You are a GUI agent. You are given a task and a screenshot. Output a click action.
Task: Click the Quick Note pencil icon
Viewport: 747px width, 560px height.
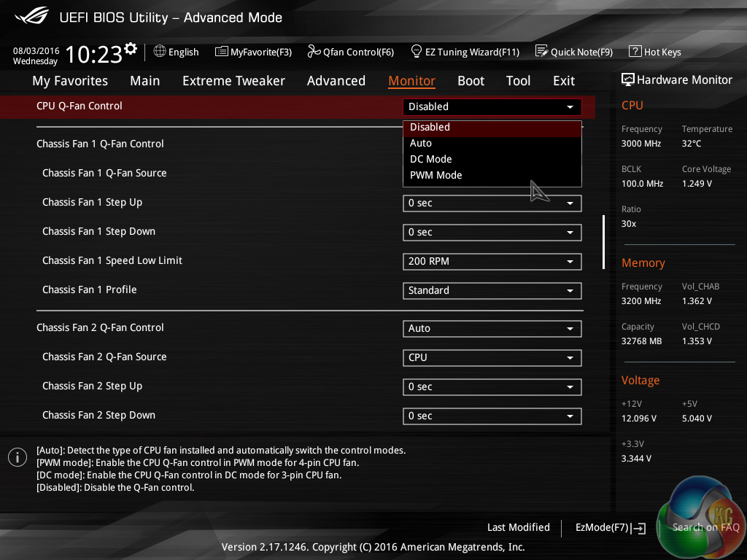542,52
